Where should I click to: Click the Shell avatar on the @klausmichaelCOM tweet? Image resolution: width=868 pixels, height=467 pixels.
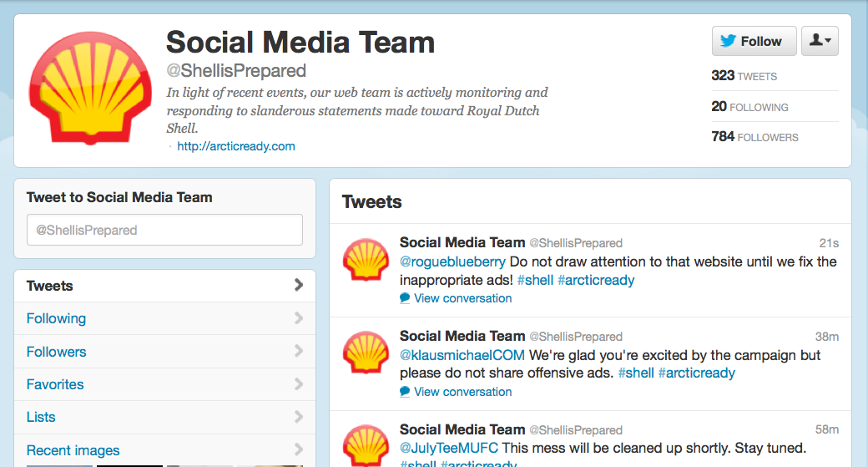pyautogui.click(x=366, y=353)
